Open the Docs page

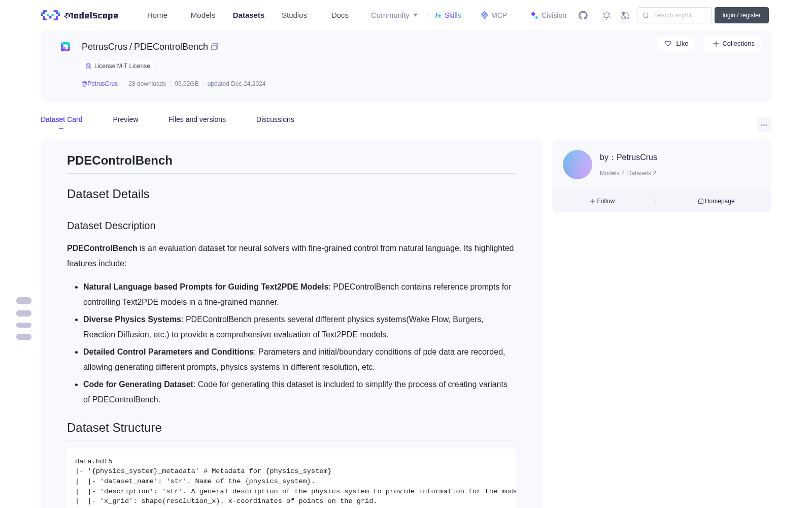pos(340,15)
